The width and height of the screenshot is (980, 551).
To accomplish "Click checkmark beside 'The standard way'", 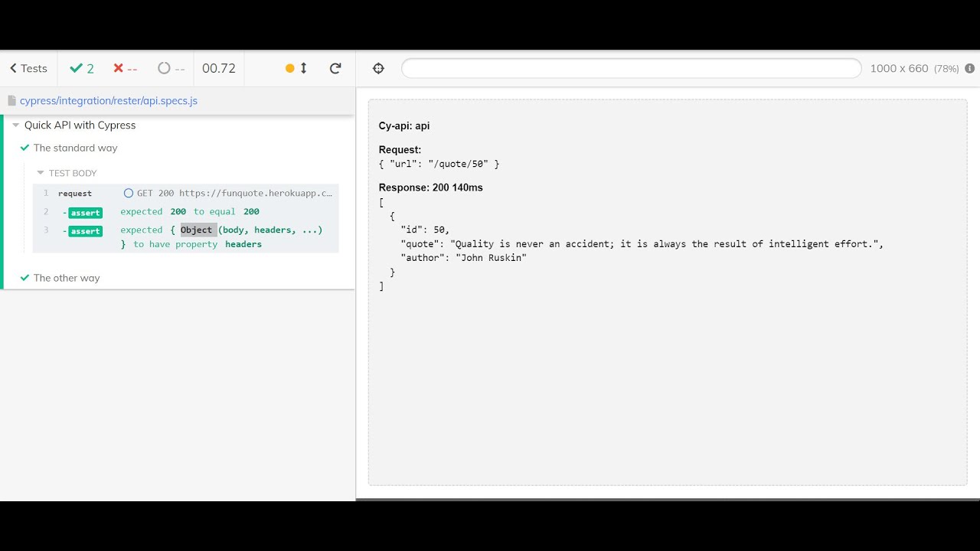I will click(24, 148).
